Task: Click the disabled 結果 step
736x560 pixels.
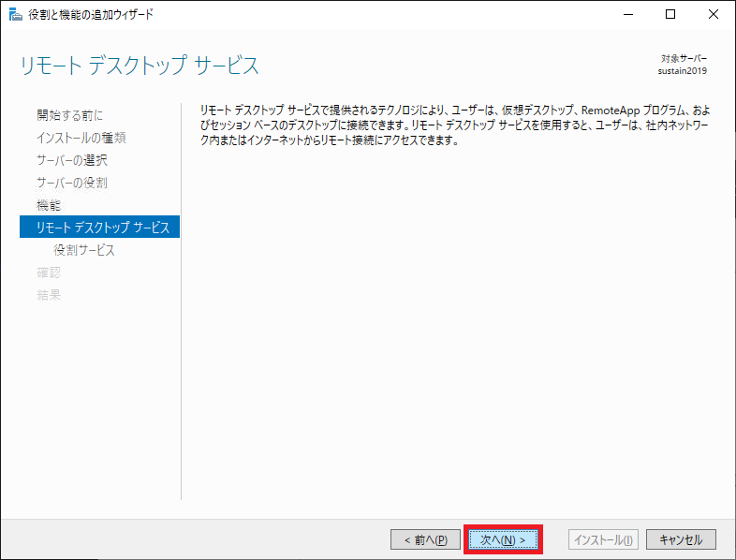Action: 49,295
